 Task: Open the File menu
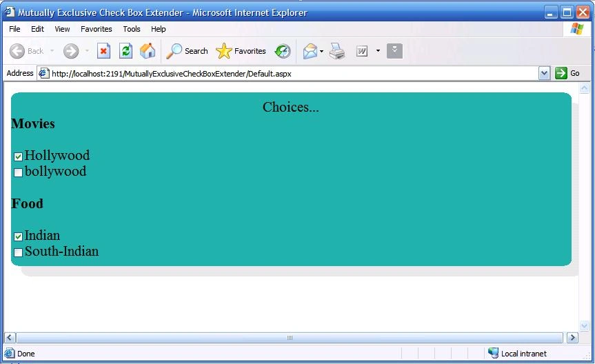click(x=14, y=29)
